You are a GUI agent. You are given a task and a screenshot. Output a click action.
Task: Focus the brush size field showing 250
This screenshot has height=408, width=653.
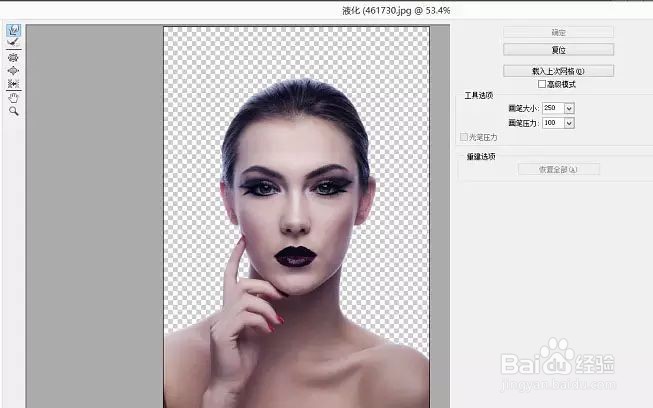[x=553, y=108]
